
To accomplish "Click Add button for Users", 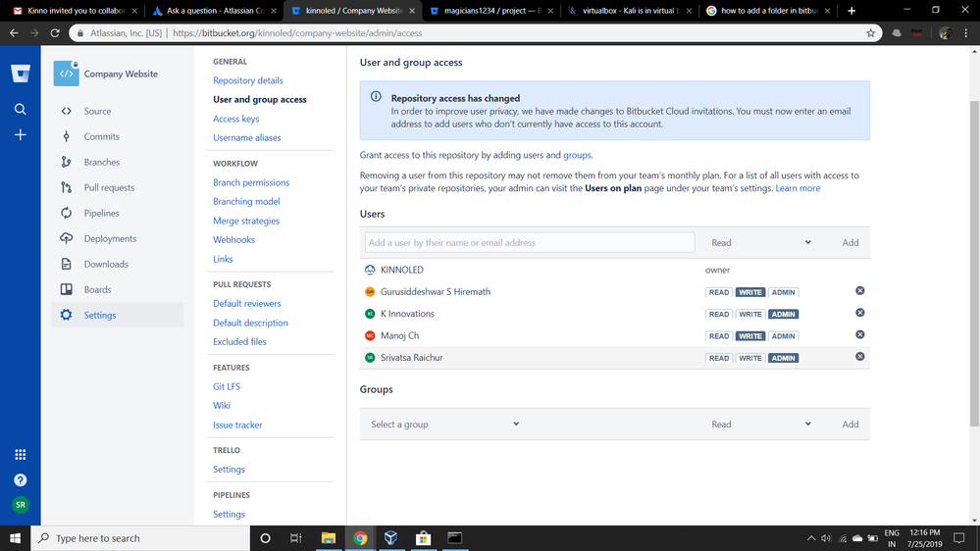I will pos(850,242).
